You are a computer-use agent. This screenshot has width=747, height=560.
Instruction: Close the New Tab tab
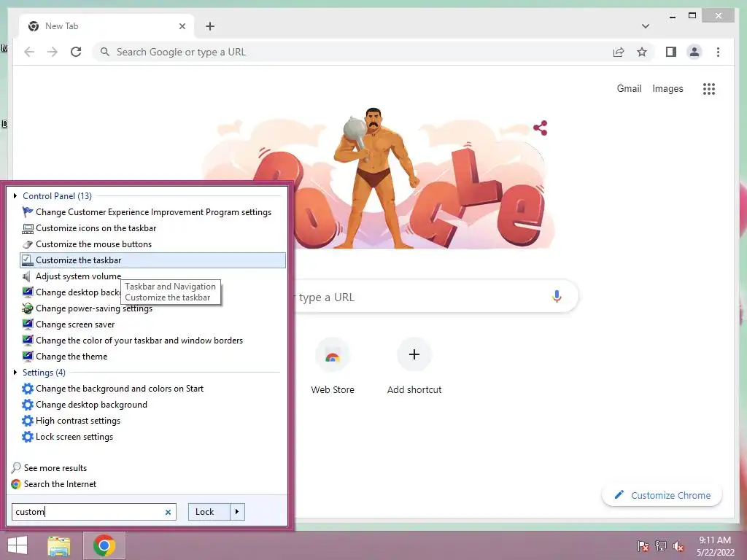pos(182,26)
